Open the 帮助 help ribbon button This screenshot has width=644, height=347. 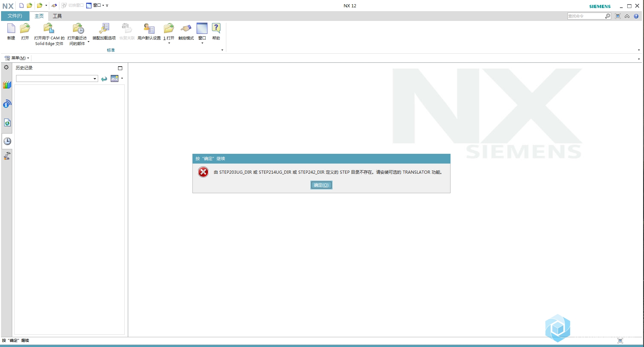point(216,32)
